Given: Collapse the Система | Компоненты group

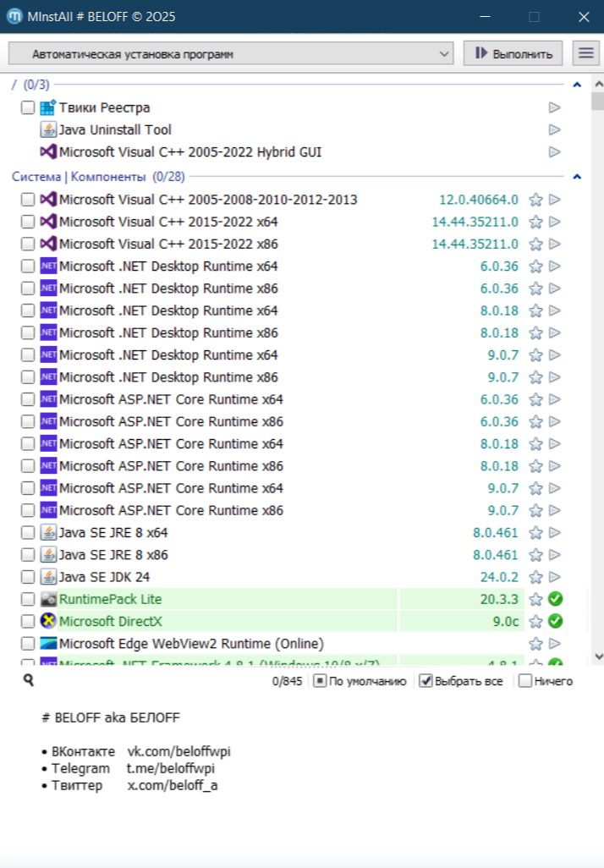Looking at the screenshot, I should (x=577, y=177).
